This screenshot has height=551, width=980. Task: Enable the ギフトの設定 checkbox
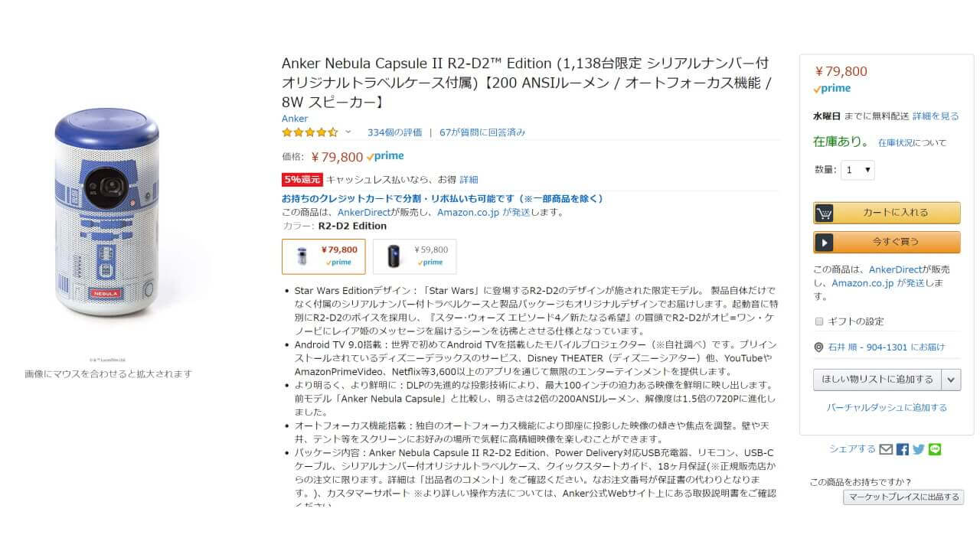pos(819,321)
